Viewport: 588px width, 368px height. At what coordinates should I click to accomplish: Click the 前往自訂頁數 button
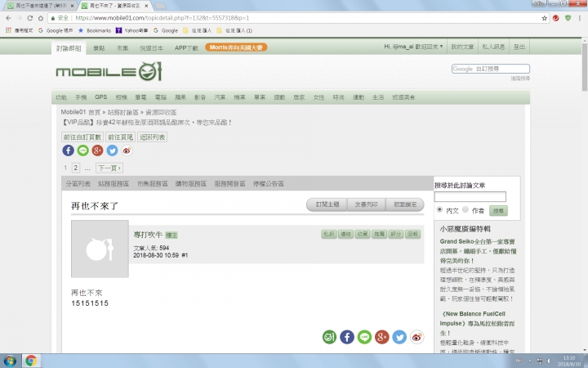coord(82,137)
